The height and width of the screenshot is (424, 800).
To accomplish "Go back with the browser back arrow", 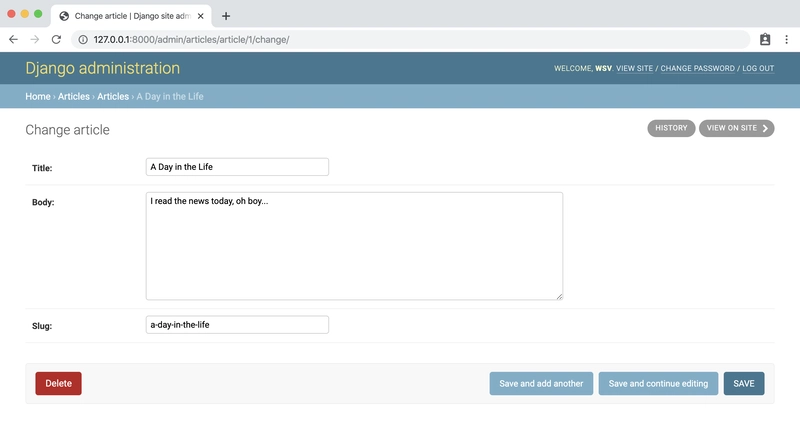I will tap(13, 39).
